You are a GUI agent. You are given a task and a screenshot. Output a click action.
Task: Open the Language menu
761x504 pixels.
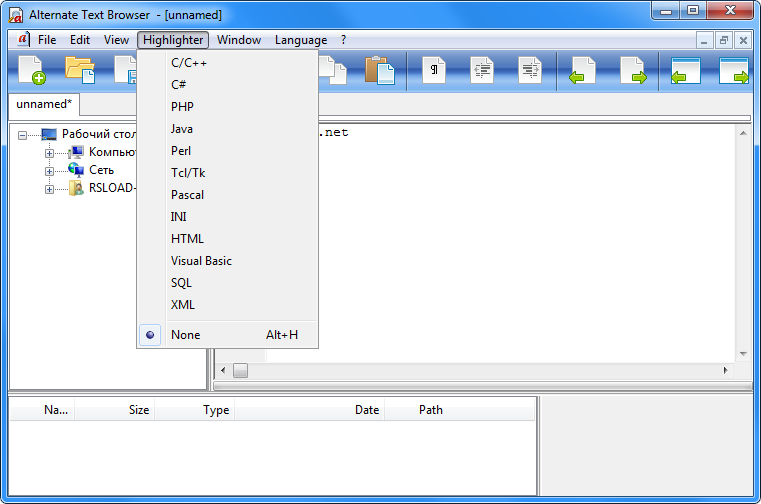[x=301, y=40]
